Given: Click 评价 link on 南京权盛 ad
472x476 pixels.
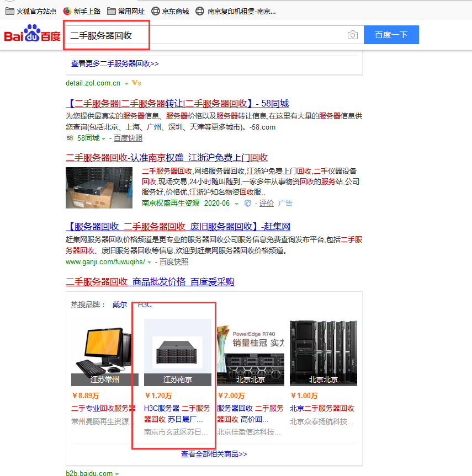Looking at the screenshot, I should coord(267,203).
